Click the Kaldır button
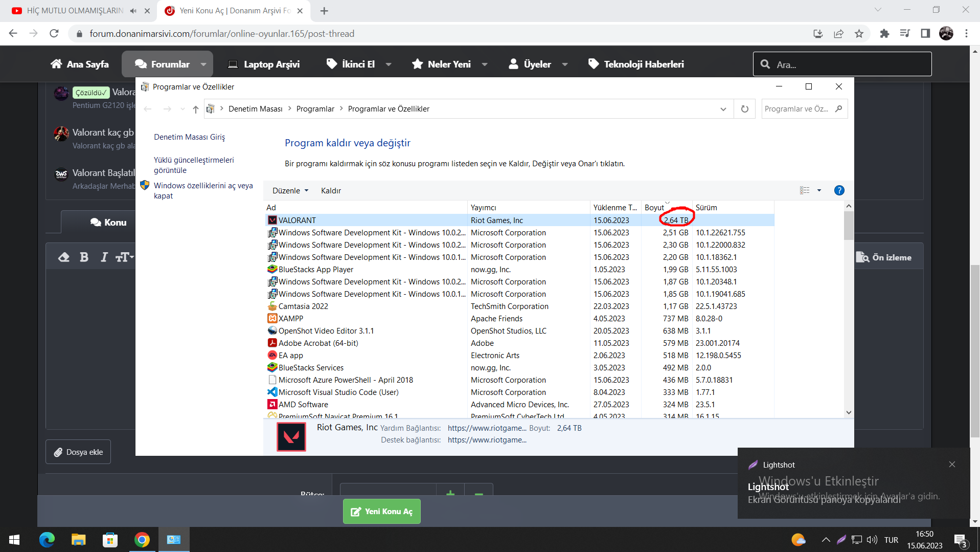Viewport: 980px width, 552px height. [331, 190]
